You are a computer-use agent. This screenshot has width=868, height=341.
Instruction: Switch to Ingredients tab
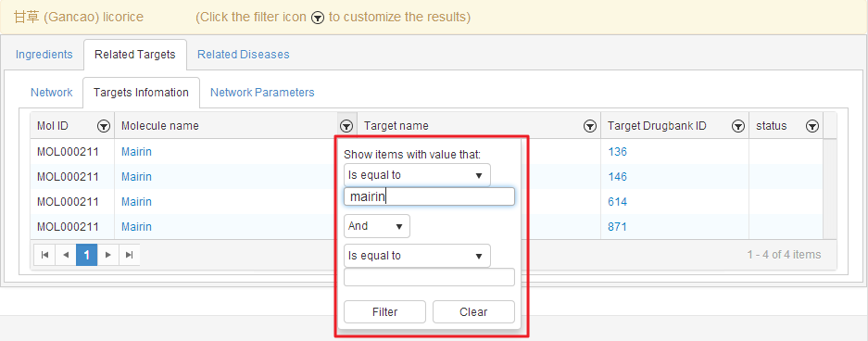(x=44, y=55)
